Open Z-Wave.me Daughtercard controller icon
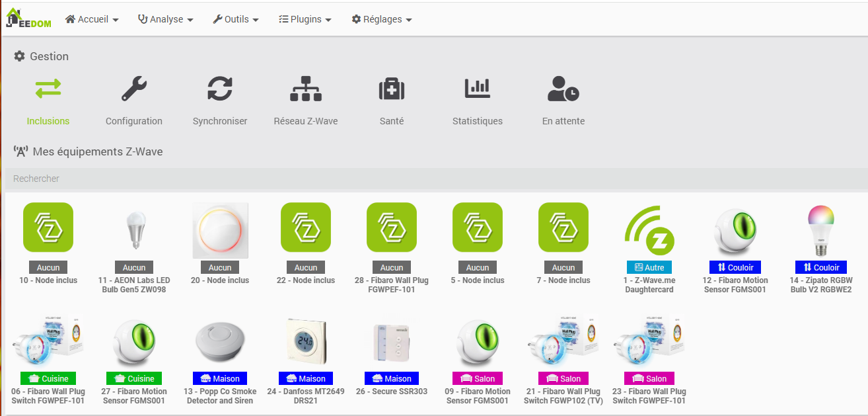Image resolution: width=868 pixels, height=416 pixels. tap(649, 231)
